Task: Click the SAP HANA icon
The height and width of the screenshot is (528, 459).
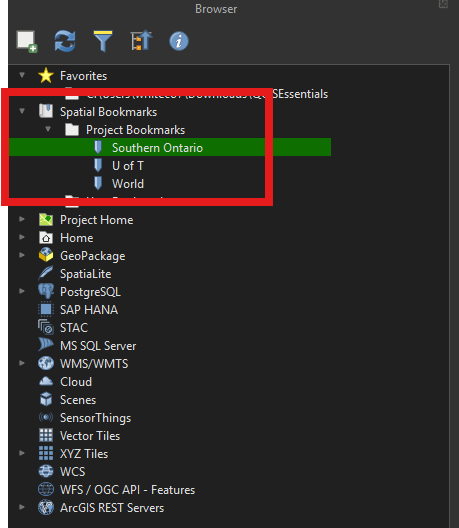Action: pos(46,309)
